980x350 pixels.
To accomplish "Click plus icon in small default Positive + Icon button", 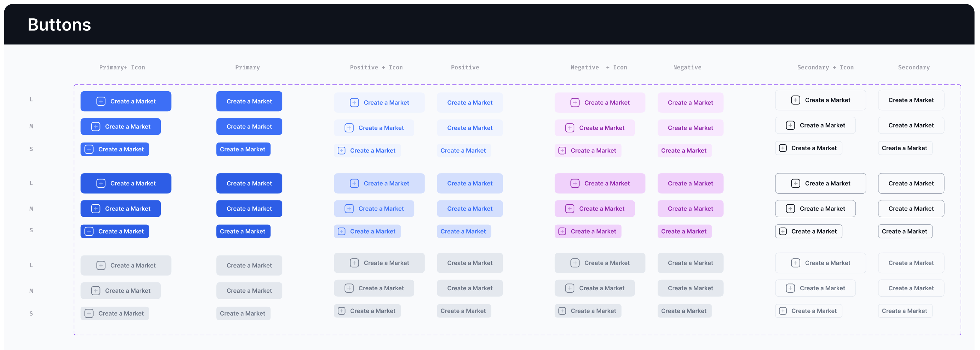I will tap(342, 151).
